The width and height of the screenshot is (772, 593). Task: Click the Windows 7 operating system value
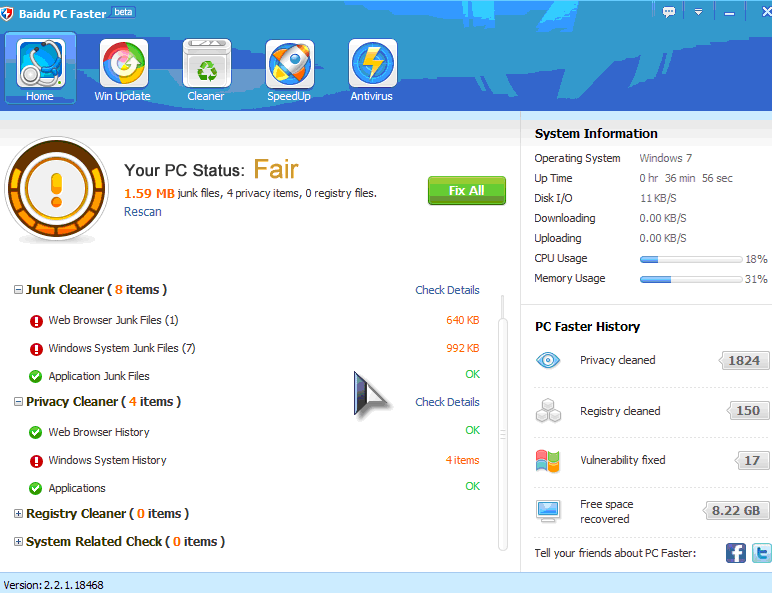click(666, 158)
